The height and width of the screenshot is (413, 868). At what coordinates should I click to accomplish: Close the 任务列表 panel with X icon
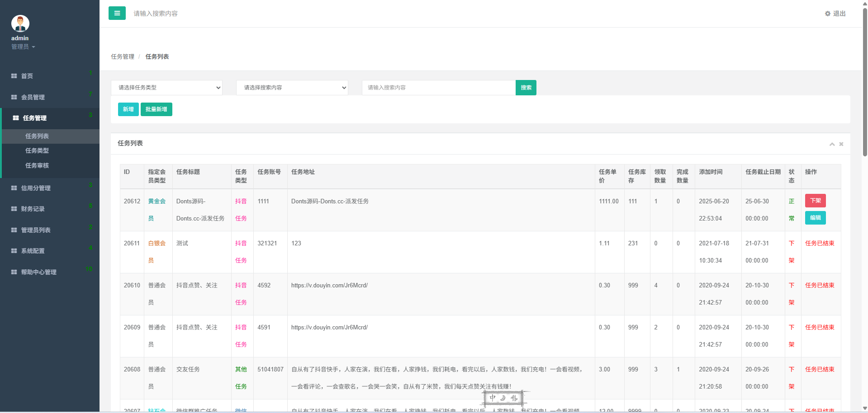click(841, 144)
